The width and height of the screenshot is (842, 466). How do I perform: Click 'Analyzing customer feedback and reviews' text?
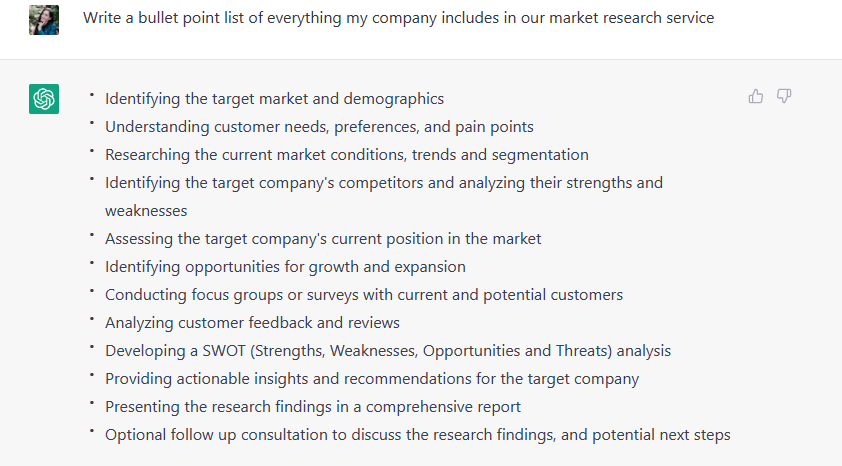pyautogui.click(x=252, y=323)
